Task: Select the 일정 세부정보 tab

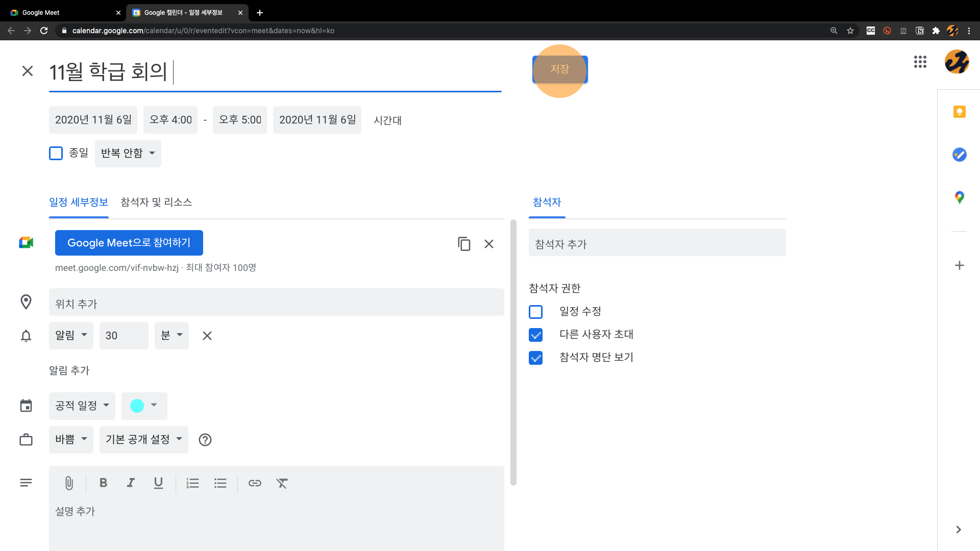Action: (79, 202)
